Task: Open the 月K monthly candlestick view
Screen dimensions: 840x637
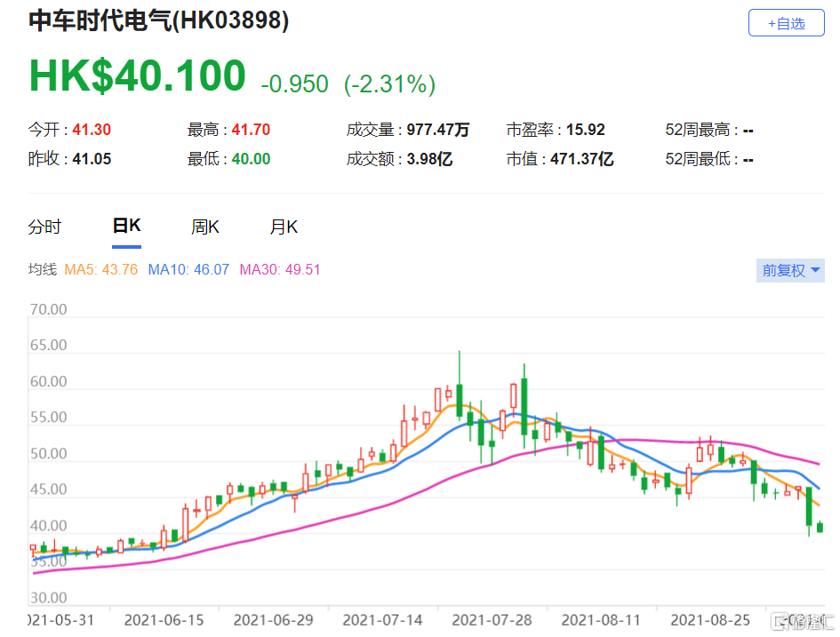Action: 284,227
